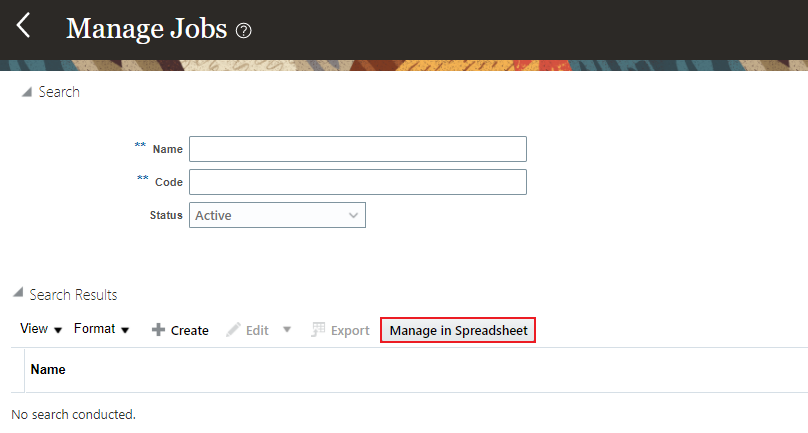This screenshot has height=433, width=808.
Task: Open the Format menu
Action: click(x=102, y=329)
